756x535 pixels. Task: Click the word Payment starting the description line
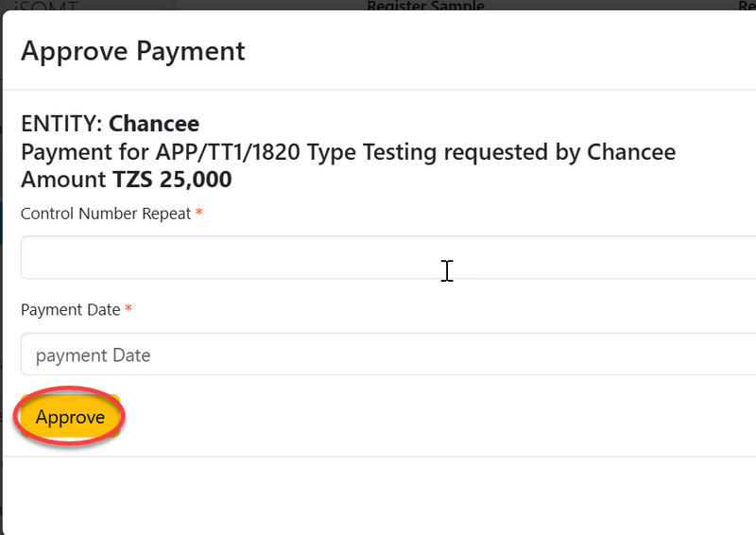coord(62,151)
